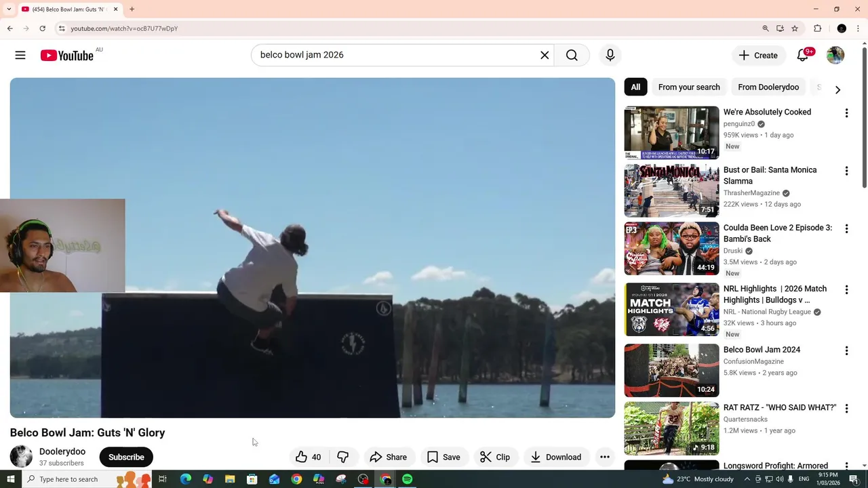Screen dimensions: 868x488
Task: Open the notifications bell
Action: pyautogui.click(x=803, y=56)
